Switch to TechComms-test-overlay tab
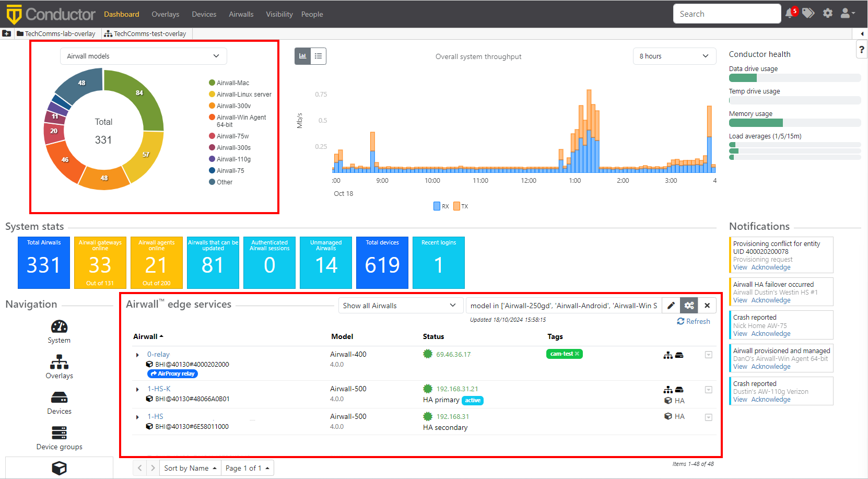Image resolution: width=868 pixels, height=479 pixels. point(146,33)
